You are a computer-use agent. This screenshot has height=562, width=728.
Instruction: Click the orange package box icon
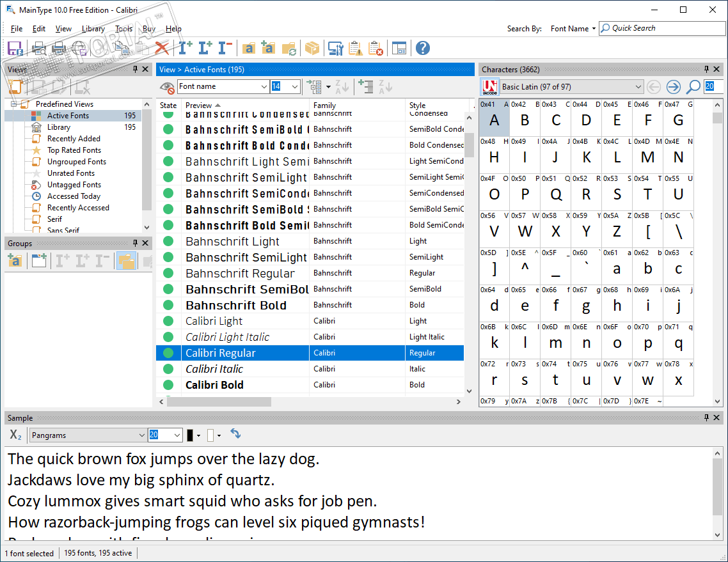[312, 48]
